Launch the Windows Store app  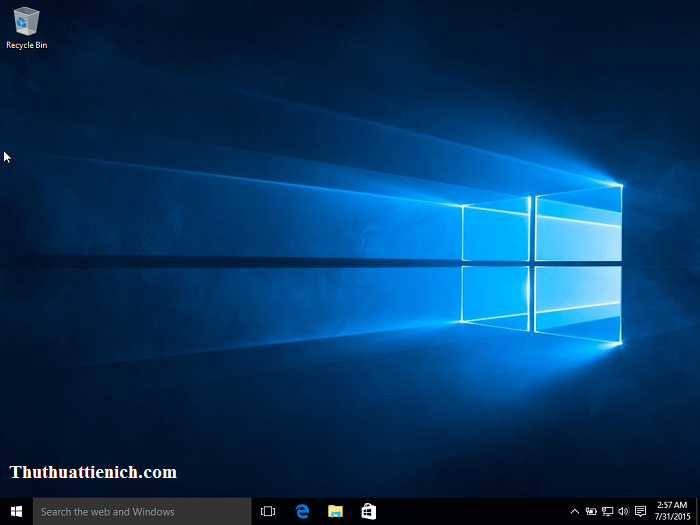point(368,511)
